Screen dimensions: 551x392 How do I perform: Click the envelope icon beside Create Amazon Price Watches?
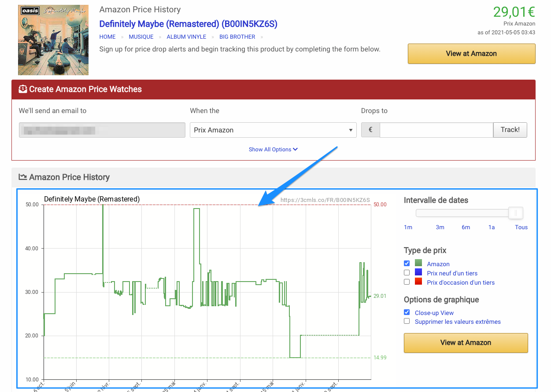[x=23, y=89]
